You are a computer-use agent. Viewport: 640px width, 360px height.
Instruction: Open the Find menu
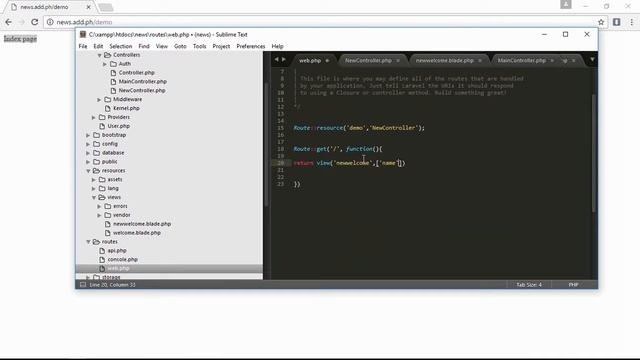click(144, 46)
